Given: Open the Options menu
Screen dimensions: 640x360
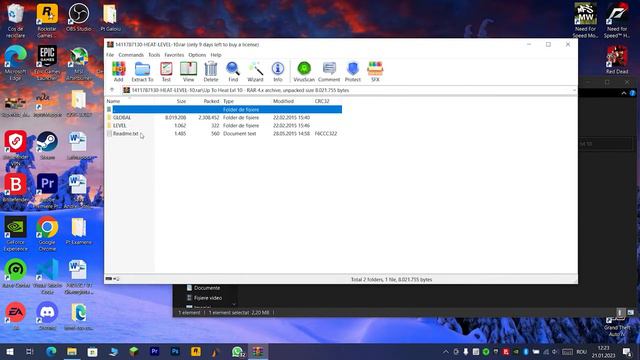Looking at the screenshot, I should click(197, 55).
